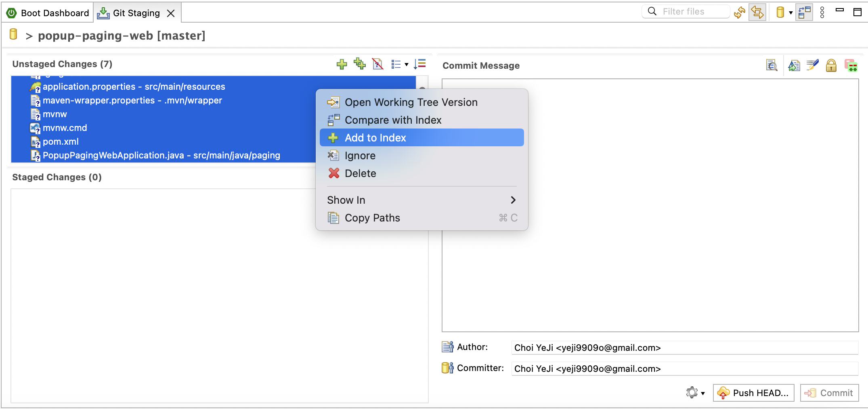Toggle Sign Commit lock icon
Image resolution: width=868 pixels, height=409 pixels.
pyautogui.click(x=831, y=65)
